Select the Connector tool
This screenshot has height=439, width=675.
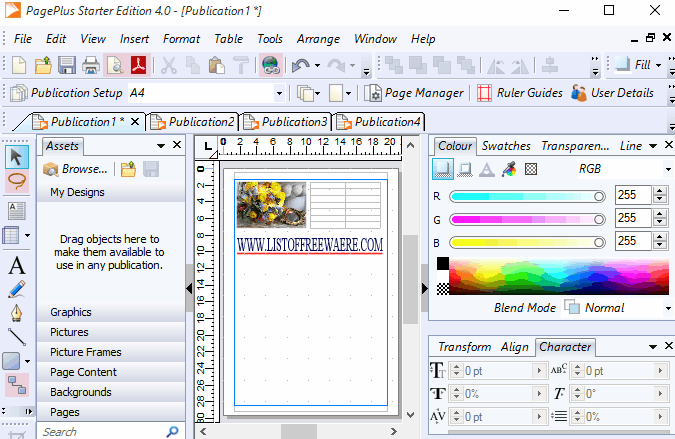pos(16,385)
